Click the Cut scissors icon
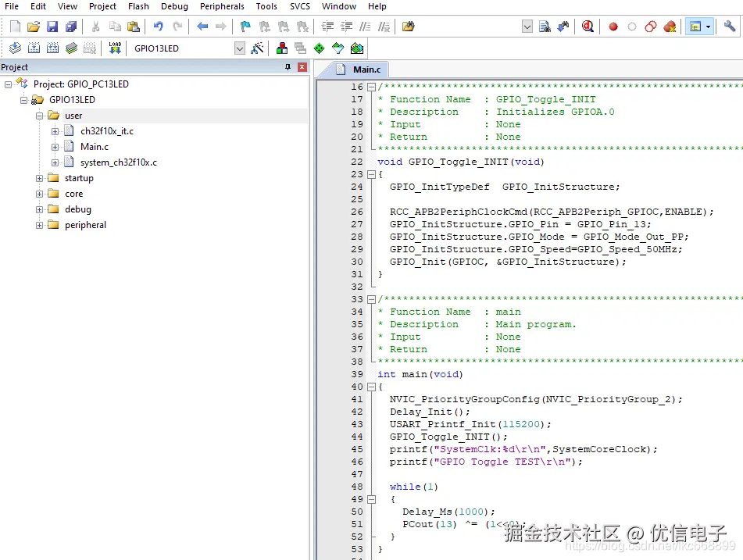Image resolution: width=743 pixels, height=560 pixels. click(96, 27)
